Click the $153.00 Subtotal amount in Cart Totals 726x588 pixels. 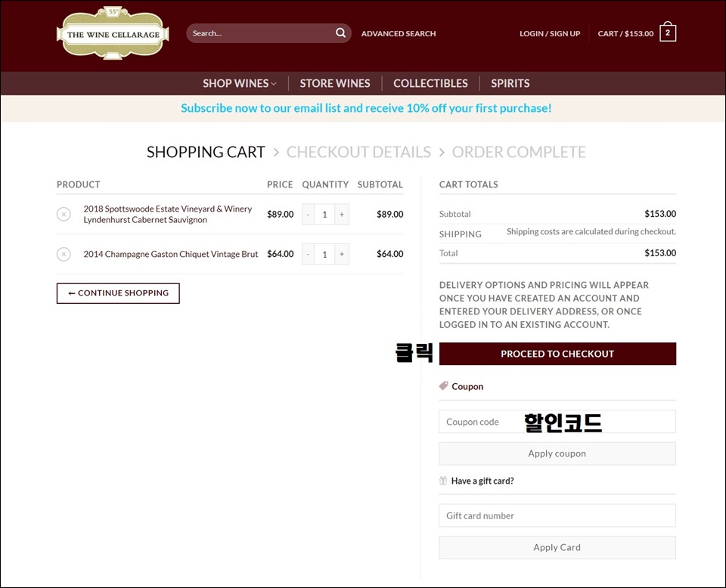pos(660,214)
